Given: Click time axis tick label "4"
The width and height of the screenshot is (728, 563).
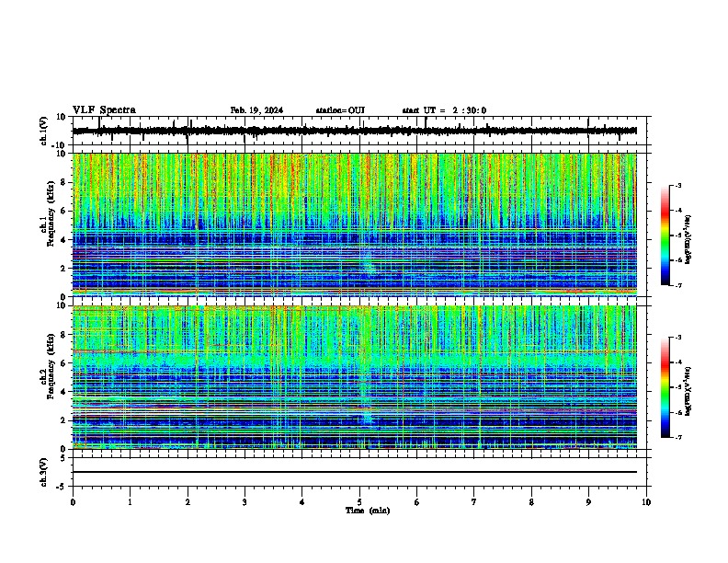Looking at the screenshot, I should (302, 502).
